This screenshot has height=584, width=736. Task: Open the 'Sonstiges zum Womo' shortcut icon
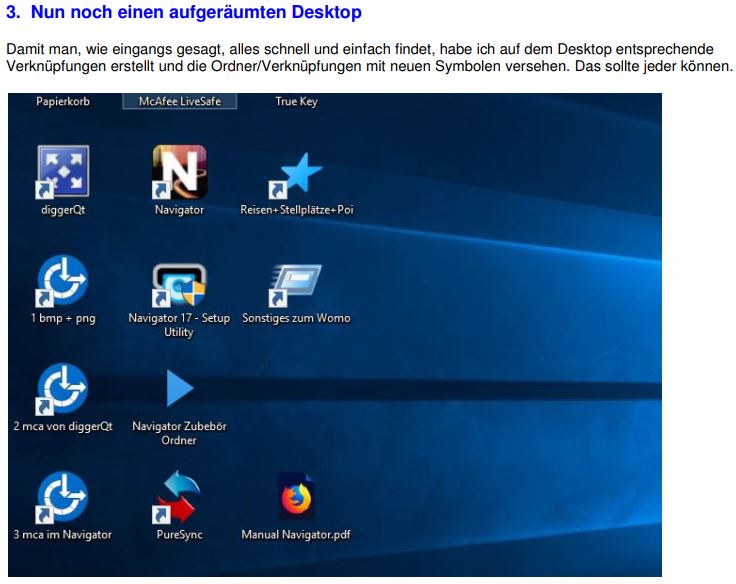pos(296,284)
